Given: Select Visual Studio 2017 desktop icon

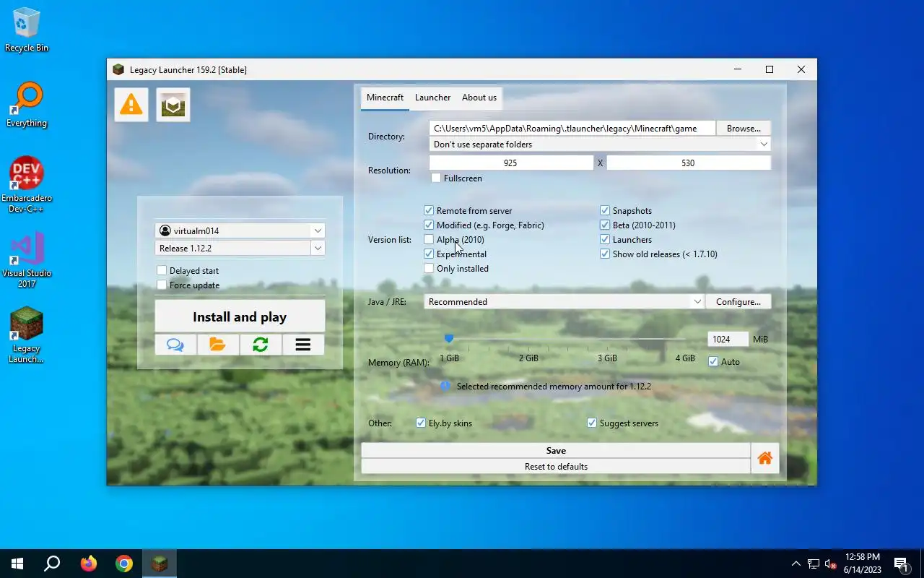Looking at the screenshot, I should pyautogui.click(x=27, y=260).
